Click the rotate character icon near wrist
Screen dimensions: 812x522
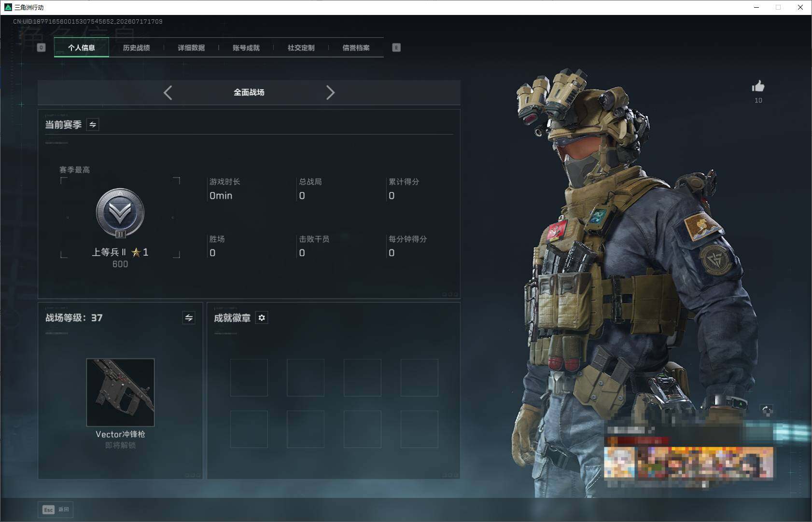[767, 410]
